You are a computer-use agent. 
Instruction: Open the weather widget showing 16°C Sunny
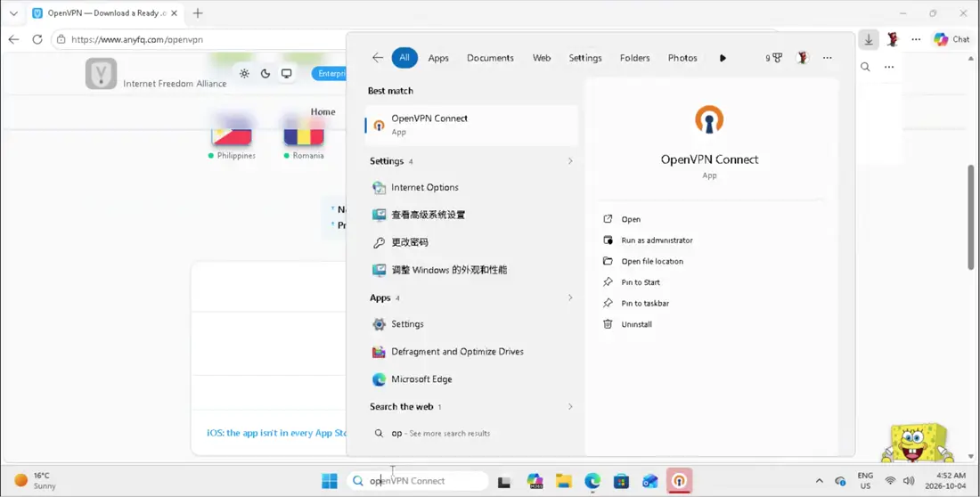click(x=35, y=481)
